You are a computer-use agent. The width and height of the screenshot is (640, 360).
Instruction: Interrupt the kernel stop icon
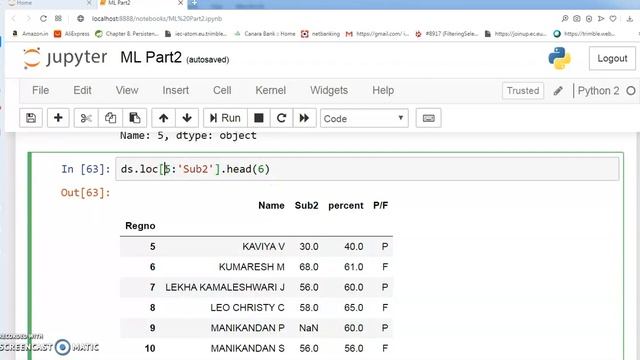pos(258,118)
